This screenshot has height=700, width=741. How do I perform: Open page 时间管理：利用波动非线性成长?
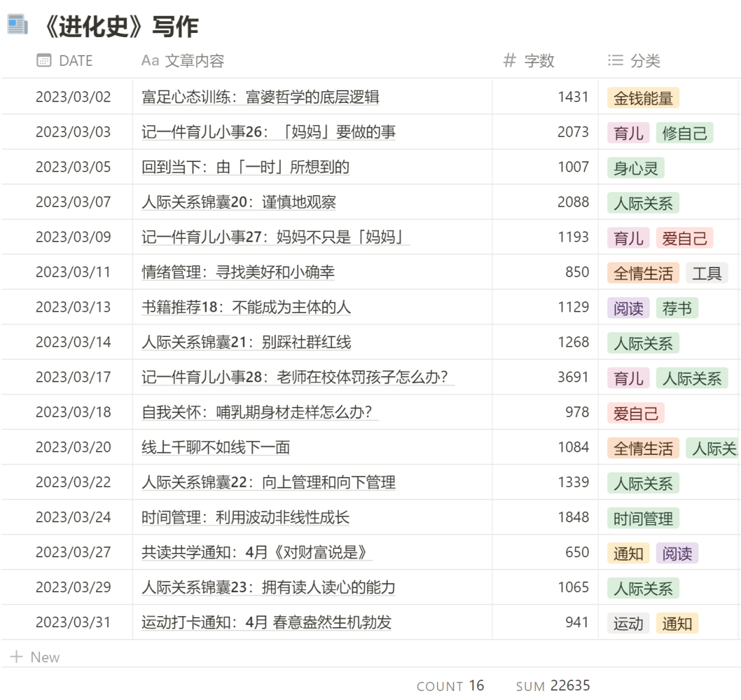[x=245, y=517]
